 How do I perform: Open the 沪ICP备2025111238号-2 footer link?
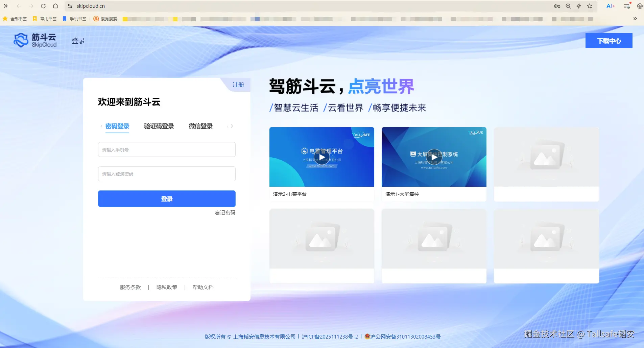pos(330,337)
